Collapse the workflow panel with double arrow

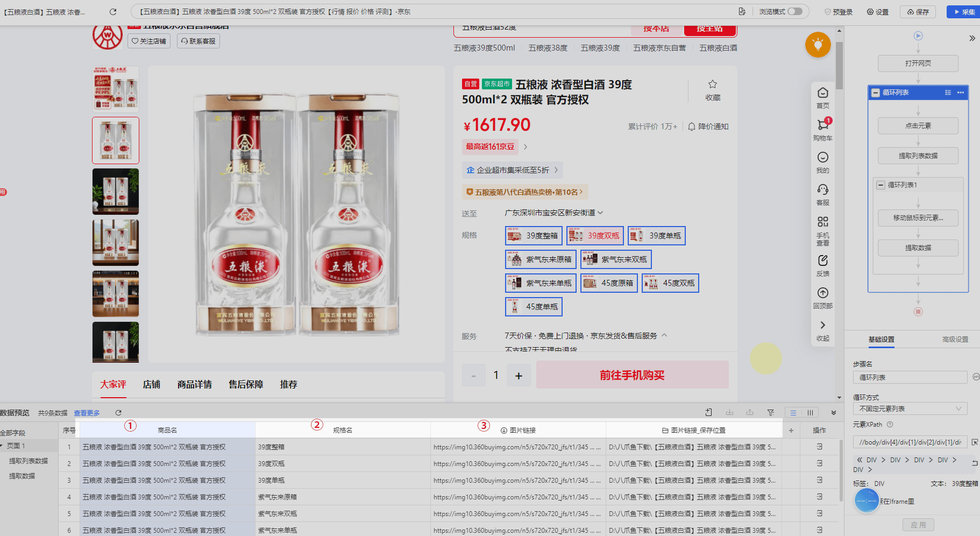(x=972, y=38)
